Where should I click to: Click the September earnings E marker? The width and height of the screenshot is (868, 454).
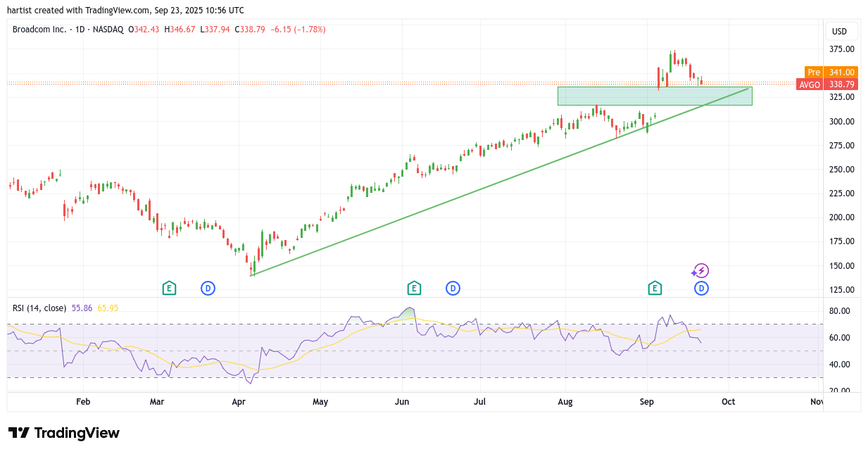pos(655,288)
